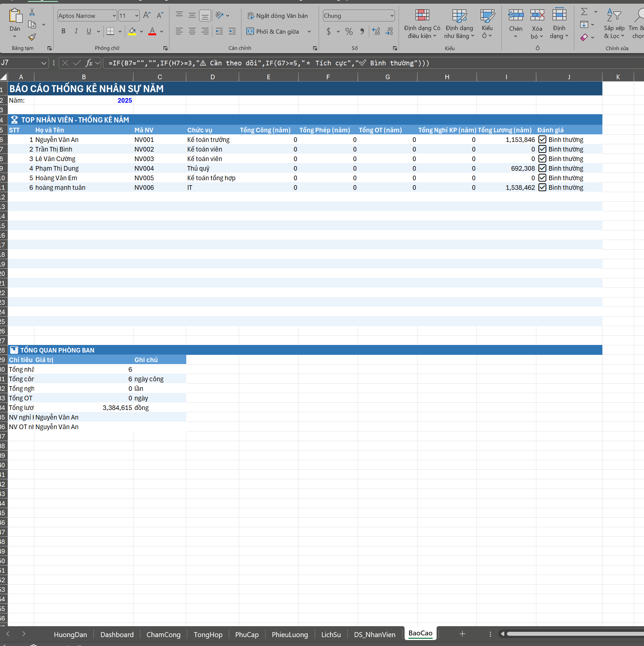Screen dimensions: 644x646
Task: Open the Định dạng Có điều kiện button
Action: click(x=422, y=23)
